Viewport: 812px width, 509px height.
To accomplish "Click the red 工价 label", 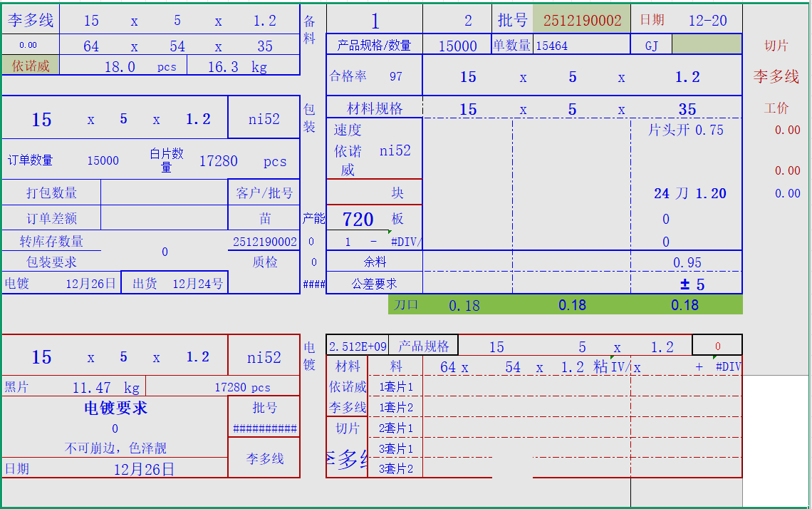I will 776,108.
